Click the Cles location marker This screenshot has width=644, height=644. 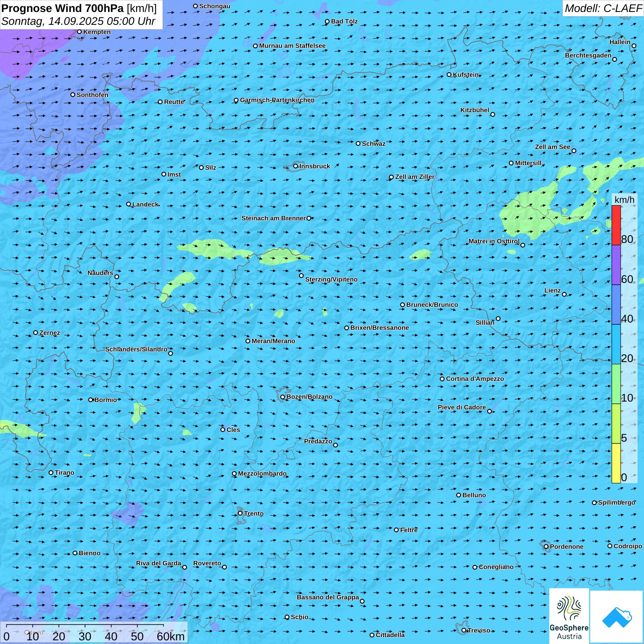pyautogui.click(x=223, y=430)
